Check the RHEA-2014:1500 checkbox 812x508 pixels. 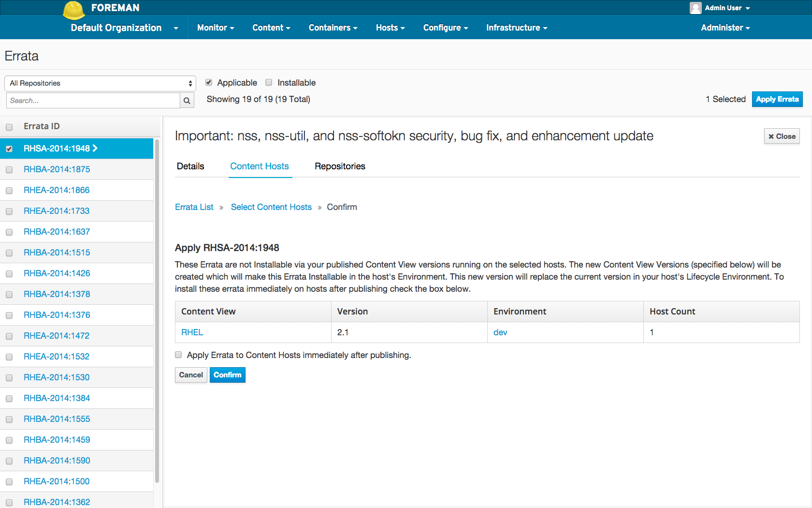(9, 482)
